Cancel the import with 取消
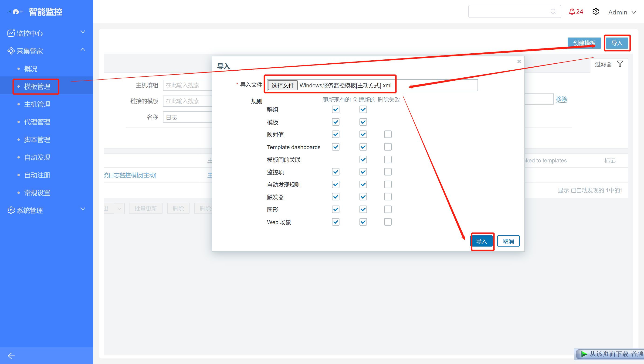 (x=508, y=241)
